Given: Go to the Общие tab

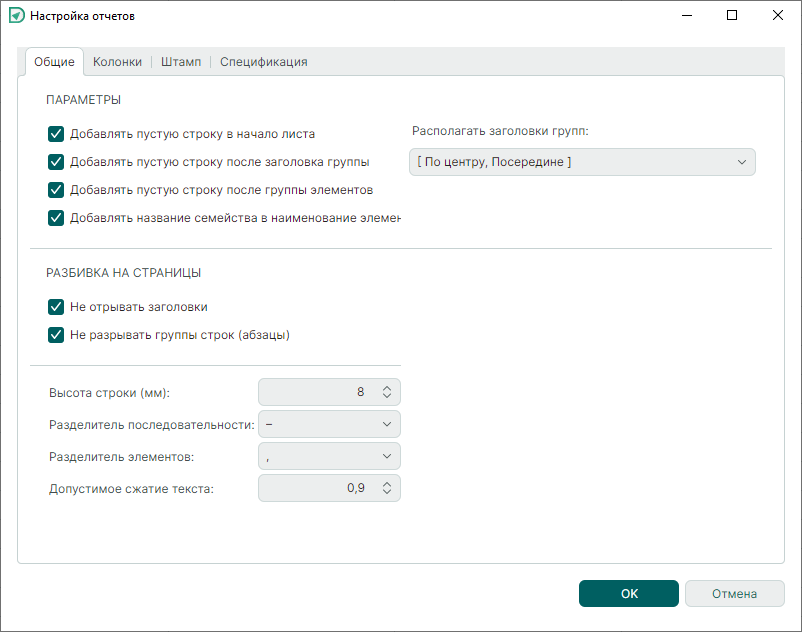Looking at the screenshot, I should coord(54,62).
